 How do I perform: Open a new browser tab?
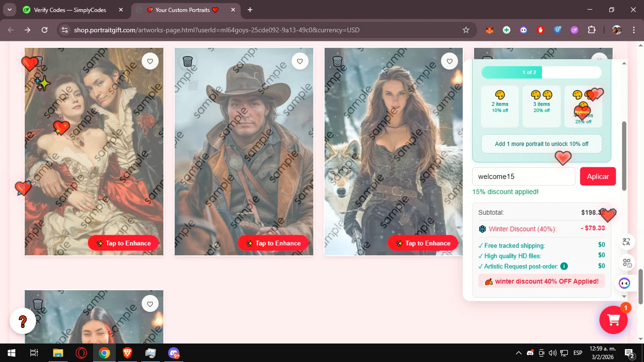pos(250,10)
